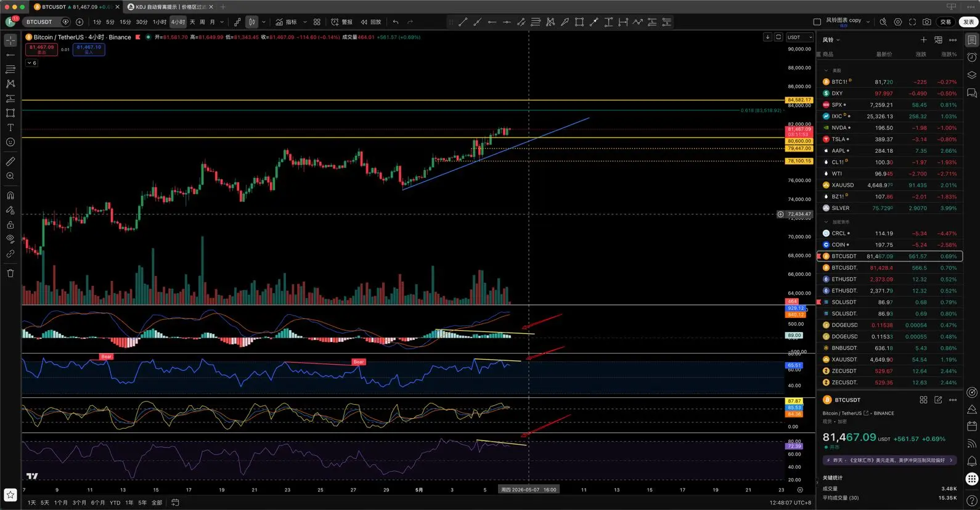Open chart settings gear

pos(898,22)
